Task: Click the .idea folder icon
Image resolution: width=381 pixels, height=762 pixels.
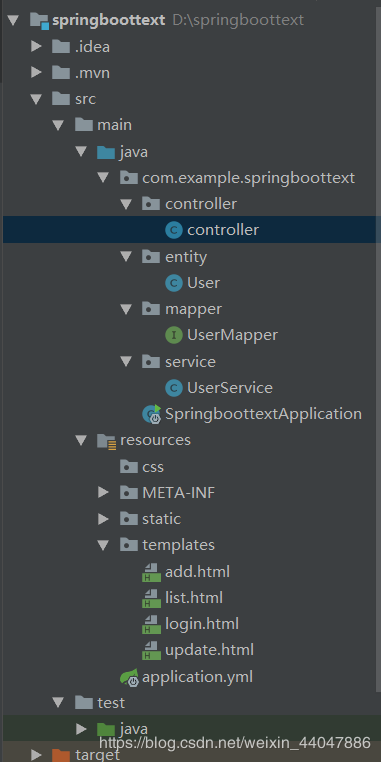Action: pos(61,47)
